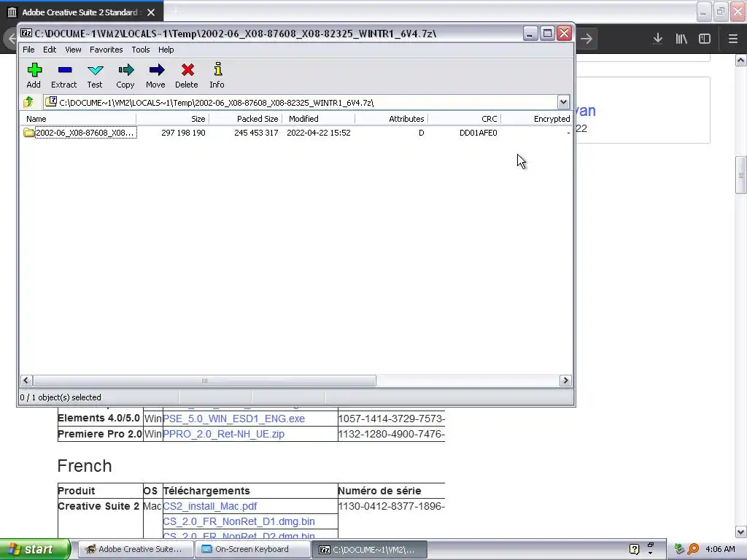Click the scroll left arrow in 7-Zip list
This screenshot has height=560, width=747.
point(26,381)
